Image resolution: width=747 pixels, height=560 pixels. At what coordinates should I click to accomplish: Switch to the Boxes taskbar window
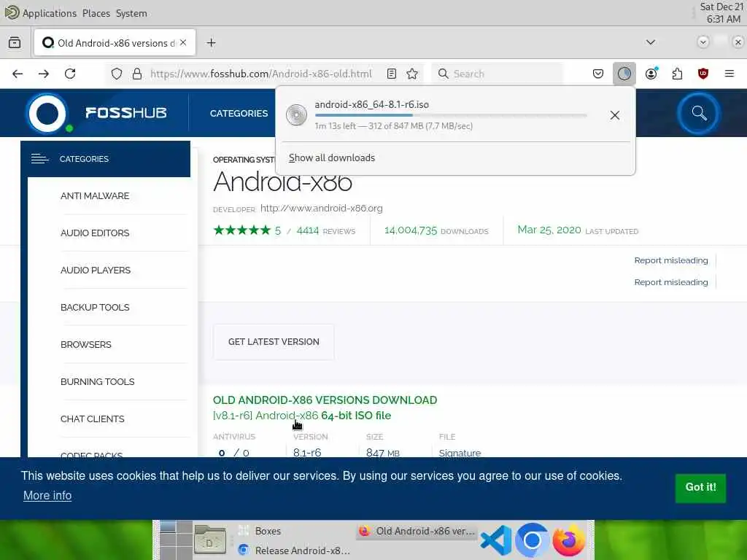[x=295, y=531]
